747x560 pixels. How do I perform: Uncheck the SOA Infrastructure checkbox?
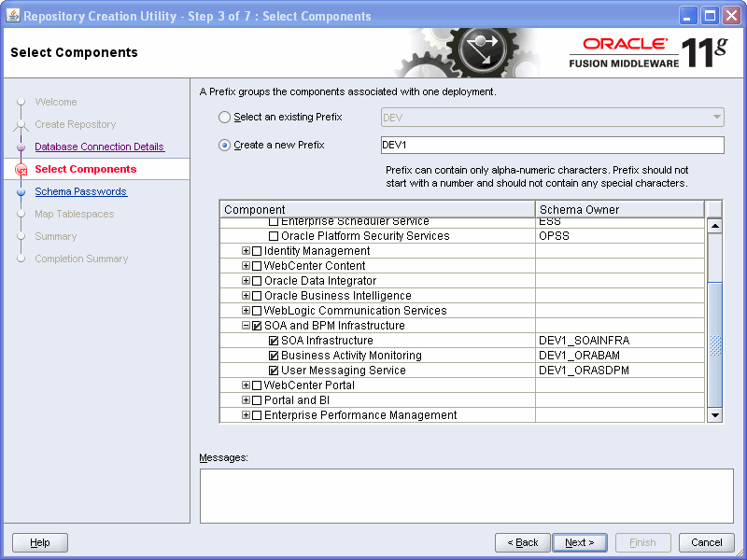[x=274, y=341]
